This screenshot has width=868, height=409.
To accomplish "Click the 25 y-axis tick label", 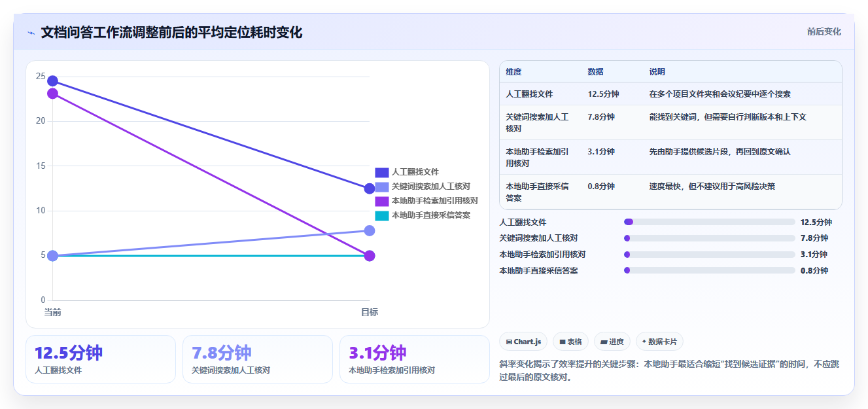I will [x=41, y=77].
